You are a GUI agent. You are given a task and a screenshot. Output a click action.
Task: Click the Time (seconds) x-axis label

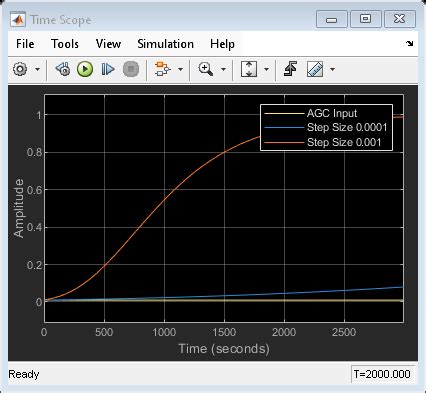tap(224, 349)
